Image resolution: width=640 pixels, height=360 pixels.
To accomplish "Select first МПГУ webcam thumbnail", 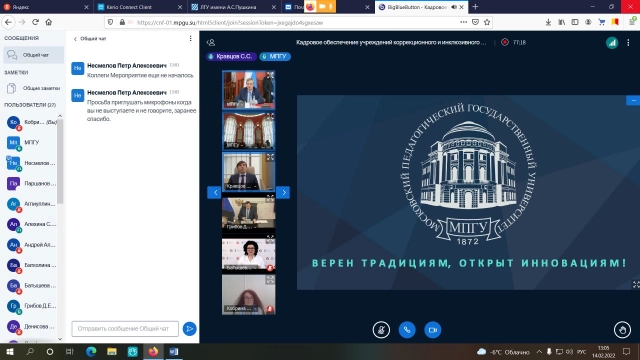I will [248, 90].
